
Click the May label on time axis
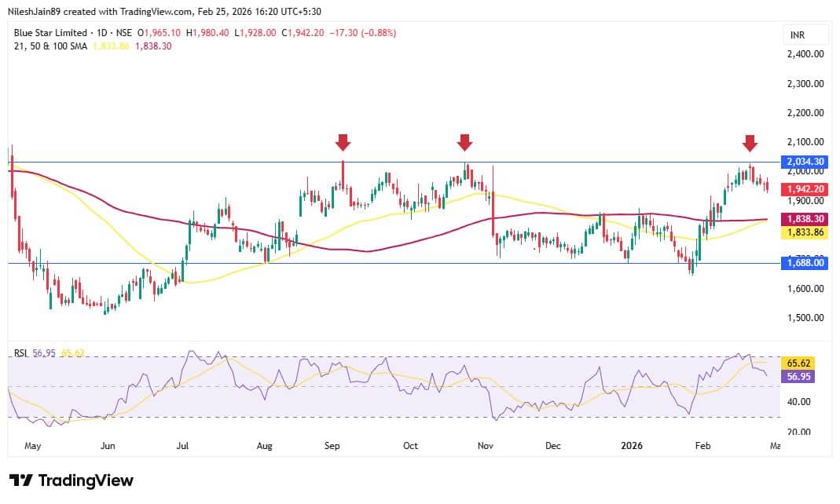click(33, 446)
